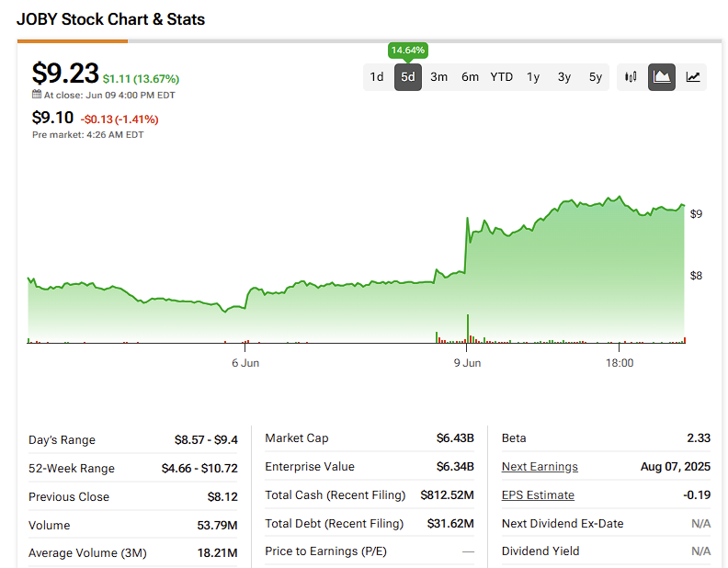Select the 3y time range
The image size is (728, 568).
pyautogui.click(x=564, y=77)
